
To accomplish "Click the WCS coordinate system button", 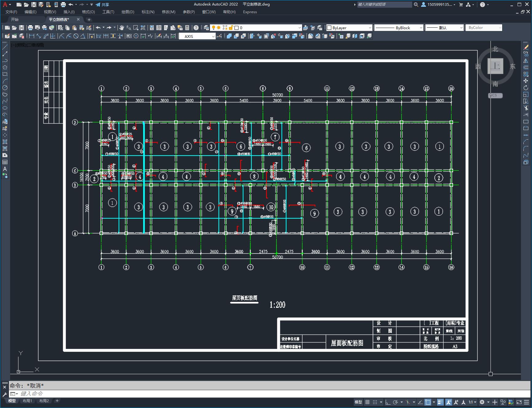I will pos(495,95).
